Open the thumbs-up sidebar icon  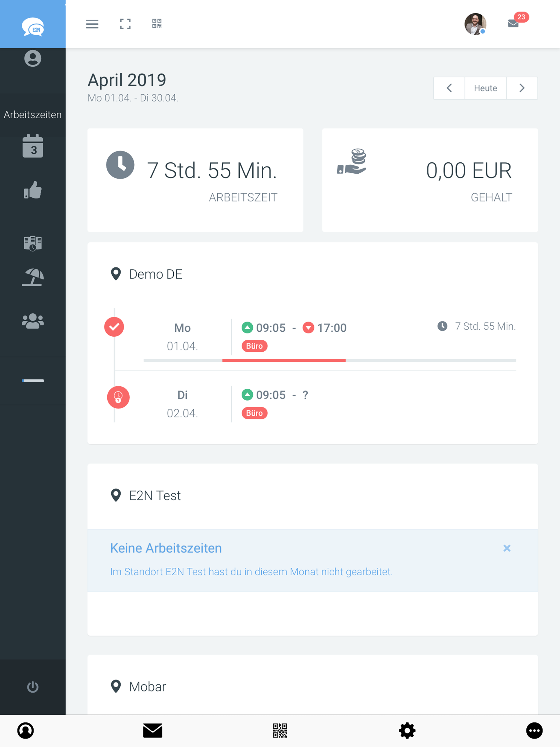point(33,190)
